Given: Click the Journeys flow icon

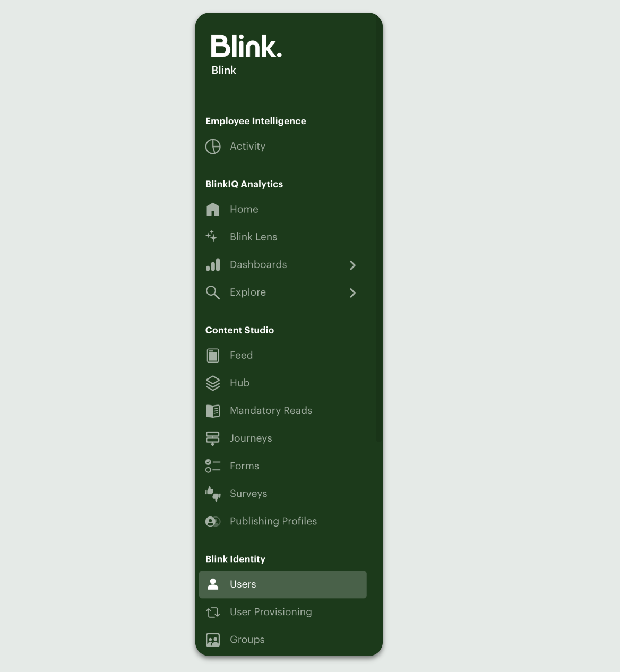Looking at the screenshot, I should click(212, 438).
